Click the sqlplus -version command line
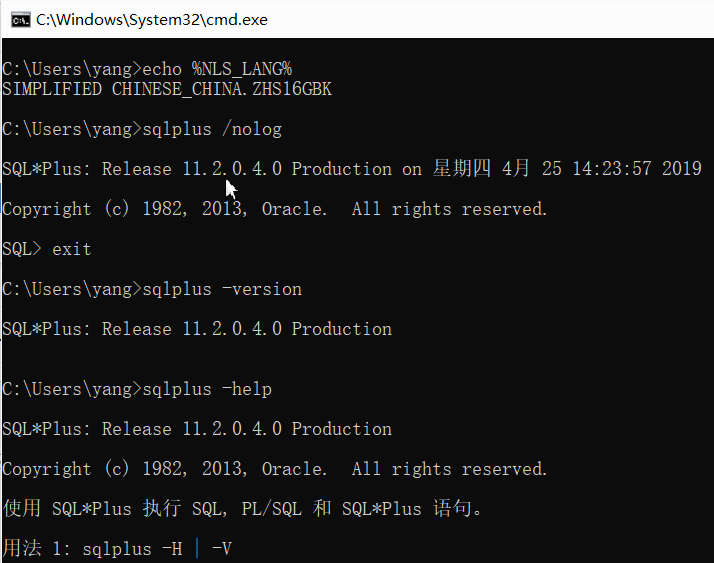This screenshot has width=714, height=563. click(152, 289)
